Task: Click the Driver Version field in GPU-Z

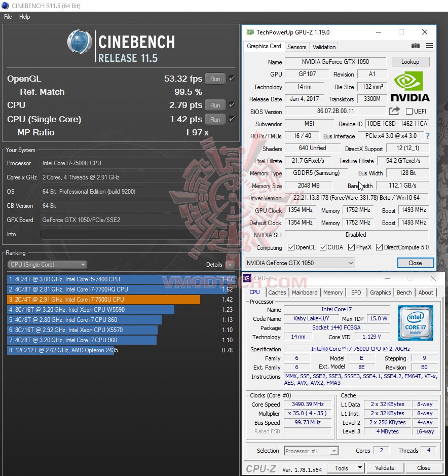Action: click(356, 198)
